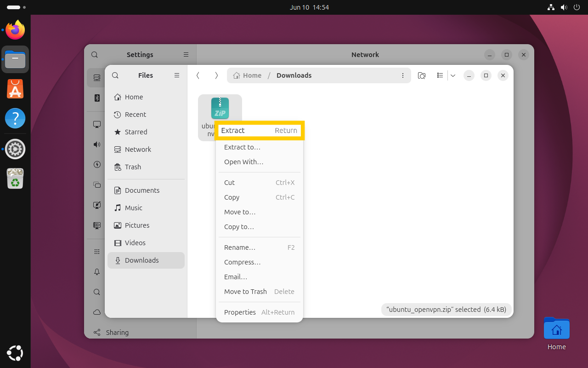
Task: Open the Files hamburger main menu
Action: pos(177,75)
